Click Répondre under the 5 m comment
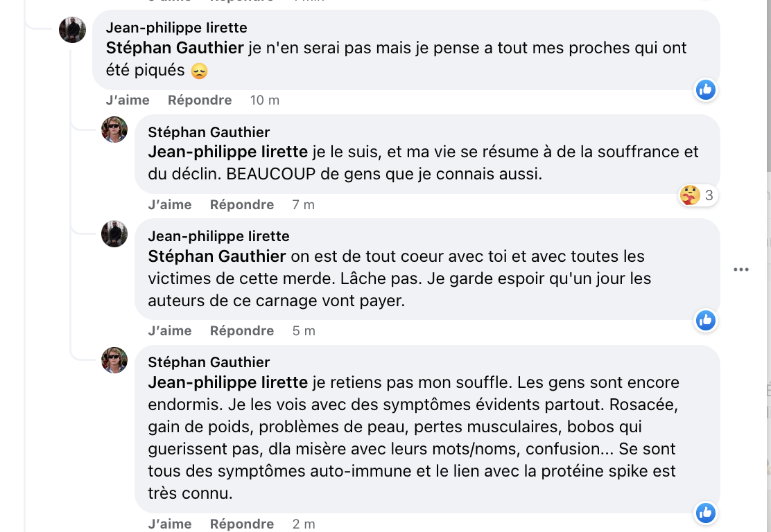The height and width of the screenshot is (532, 771). coord(242,331)
